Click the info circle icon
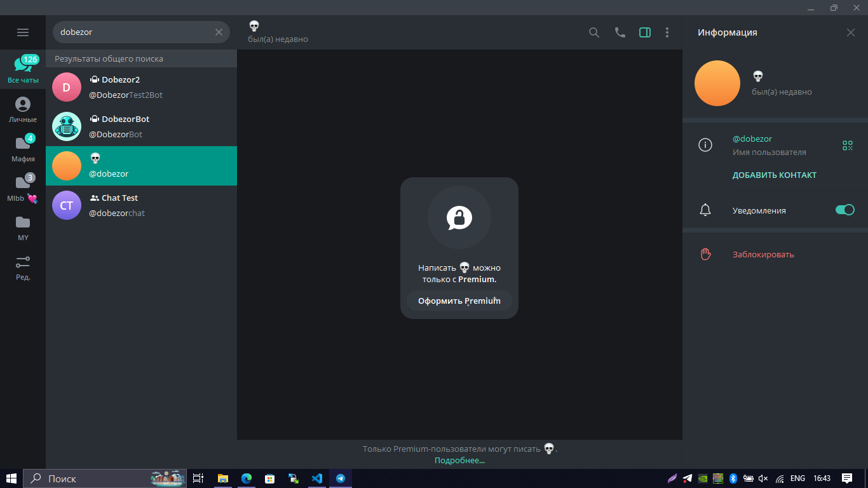Image resolution: width=868 pixels, height=488 pixels. click(x=705, y=145)
